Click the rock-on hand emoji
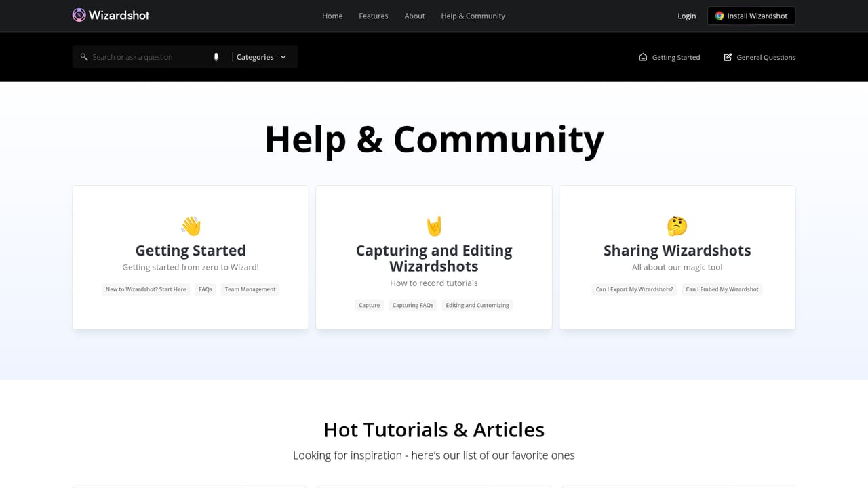Screen dimensions: 868x488 pyautogui.click(x=434, y=226)
